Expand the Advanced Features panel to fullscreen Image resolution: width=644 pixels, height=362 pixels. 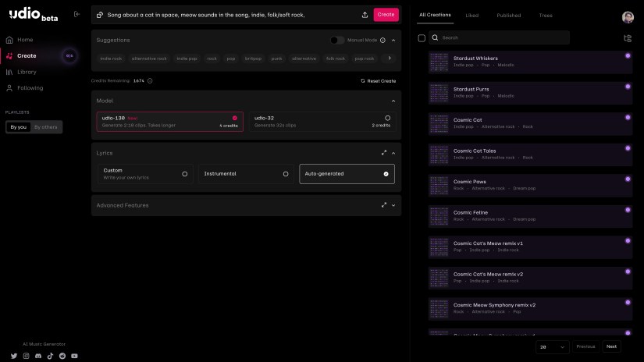(x=384, y=205)
